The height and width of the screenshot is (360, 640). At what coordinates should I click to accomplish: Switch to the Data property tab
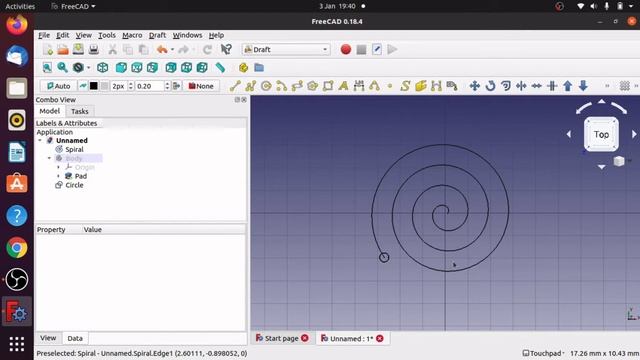pyautogui.click(x=75, y=338)
